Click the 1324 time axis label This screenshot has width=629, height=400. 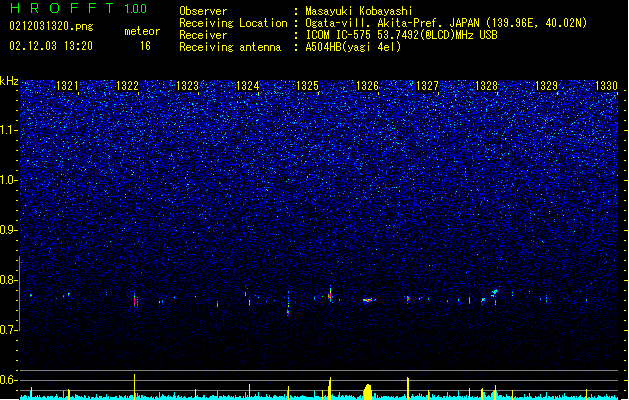coord(248,86)
